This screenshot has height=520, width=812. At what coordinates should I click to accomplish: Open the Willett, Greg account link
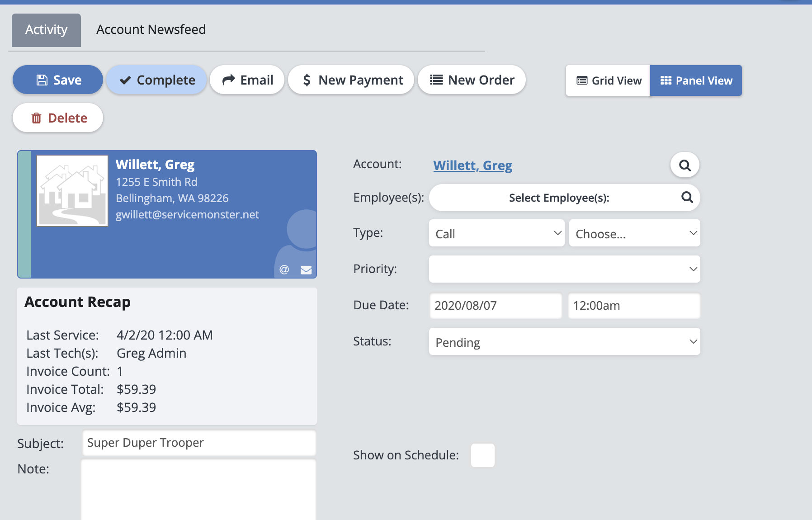(x=472, y=165)
